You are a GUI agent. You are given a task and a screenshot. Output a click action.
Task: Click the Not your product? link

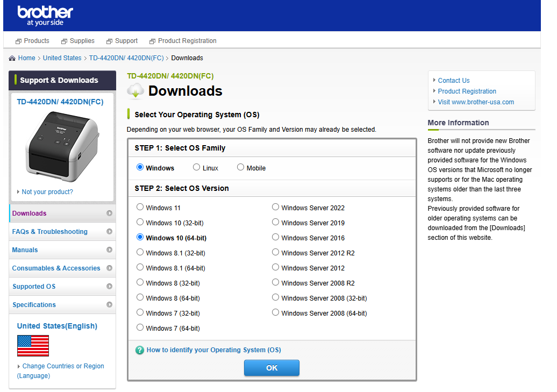point(47,192)
